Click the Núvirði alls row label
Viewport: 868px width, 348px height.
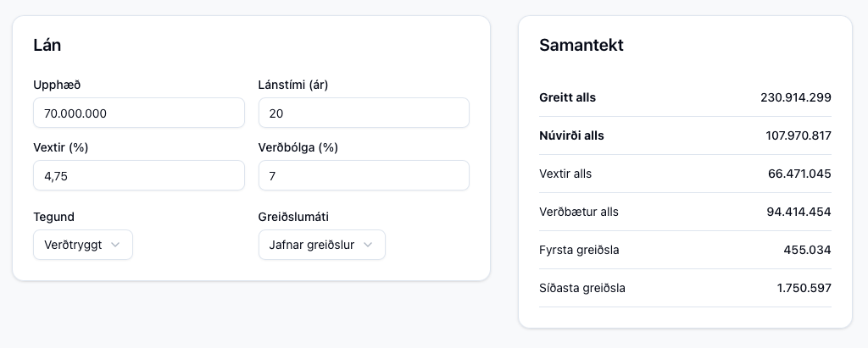(x=571, y=135)
